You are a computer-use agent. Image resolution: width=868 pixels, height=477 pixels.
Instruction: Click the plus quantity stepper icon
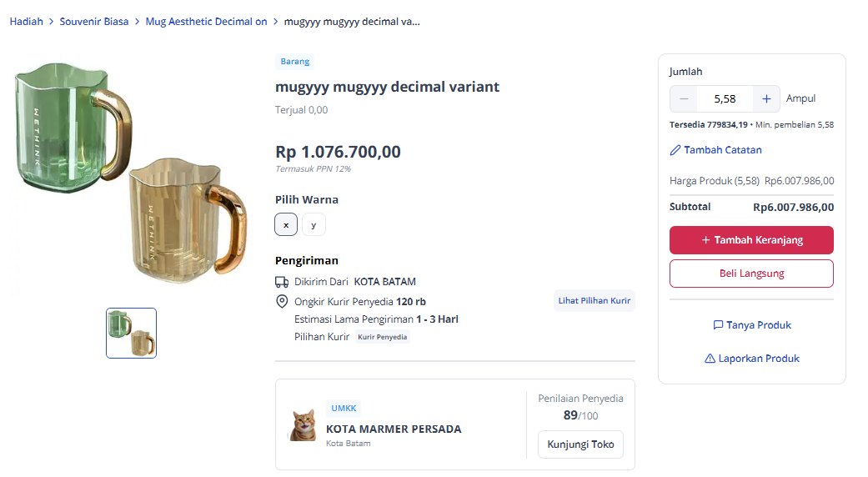(766, 98)
